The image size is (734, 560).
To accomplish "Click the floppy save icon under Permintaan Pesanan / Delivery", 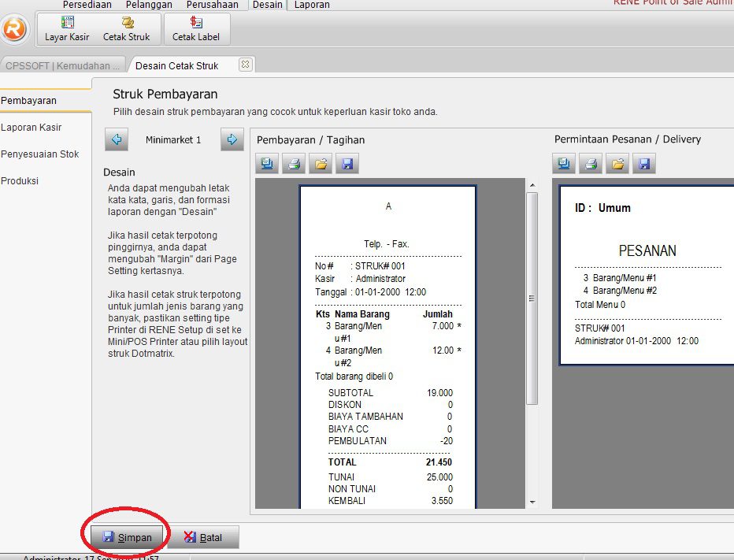I will coord(644,163).
